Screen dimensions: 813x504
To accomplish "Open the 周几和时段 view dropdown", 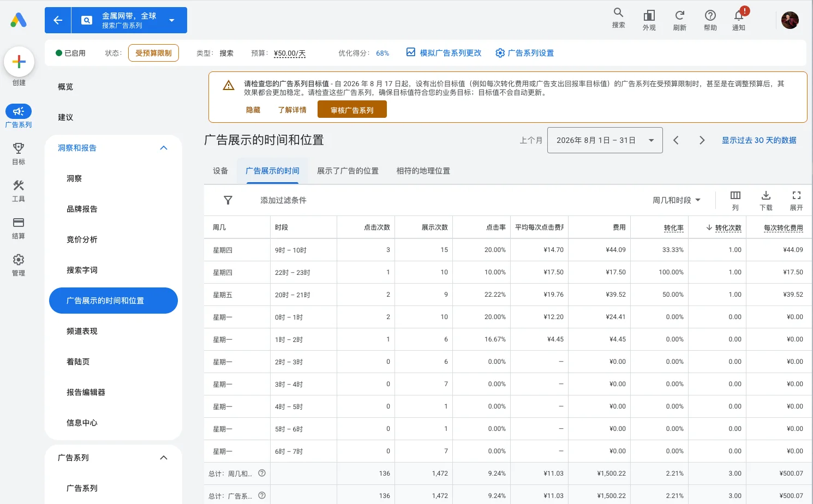I will (677, 200).
